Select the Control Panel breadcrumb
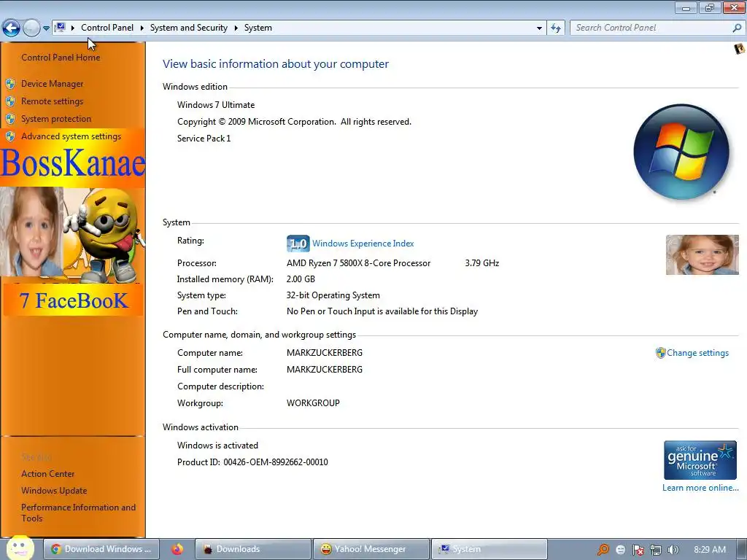The height and width of the screenshot is (560, 747). click(x=107, y=28)
